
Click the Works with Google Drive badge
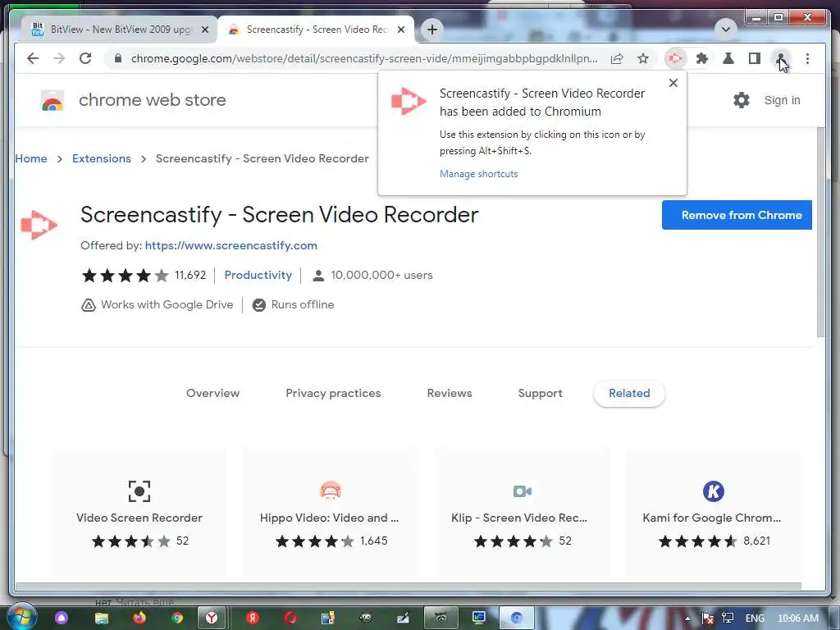point(157,305)
